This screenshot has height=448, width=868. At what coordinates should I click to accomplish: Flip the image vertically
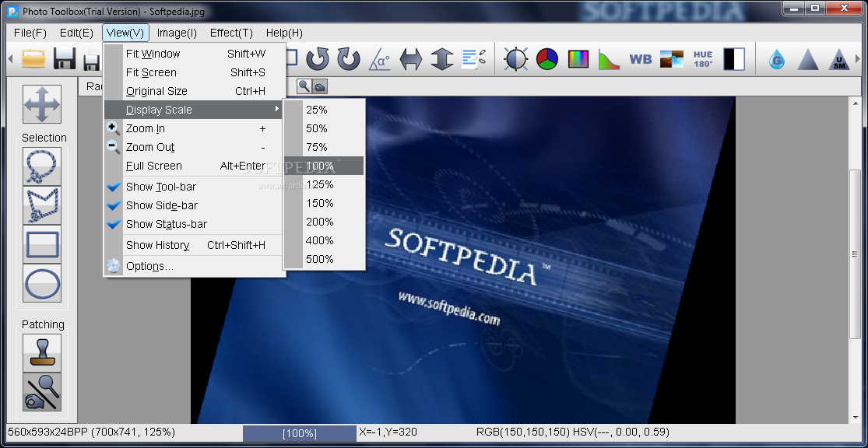click(441, 58)
